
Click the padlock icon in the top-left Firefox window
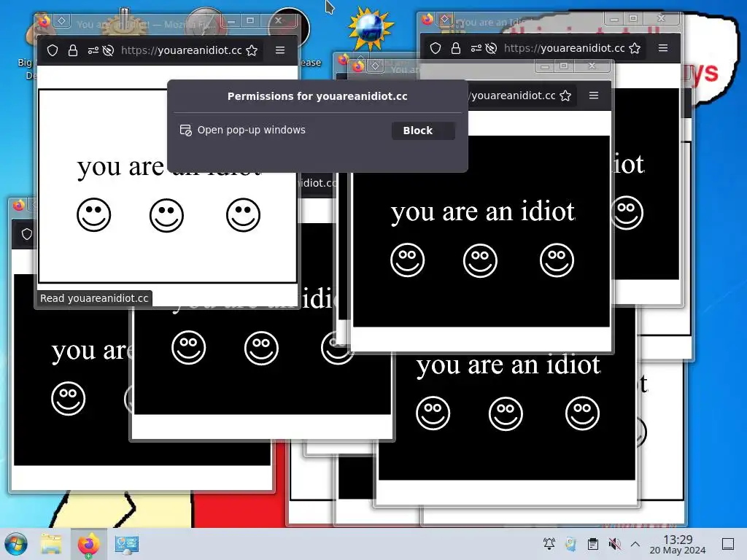click(x=73, y=50)
